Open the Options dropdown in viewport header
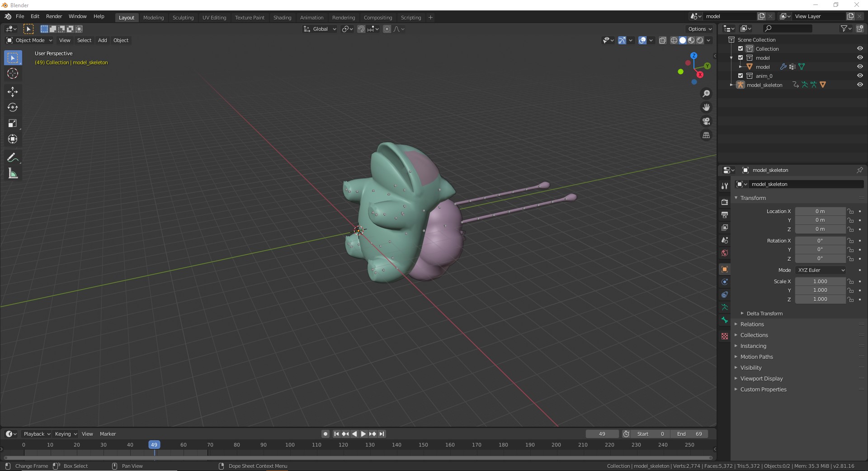 (x=700, y=29)
